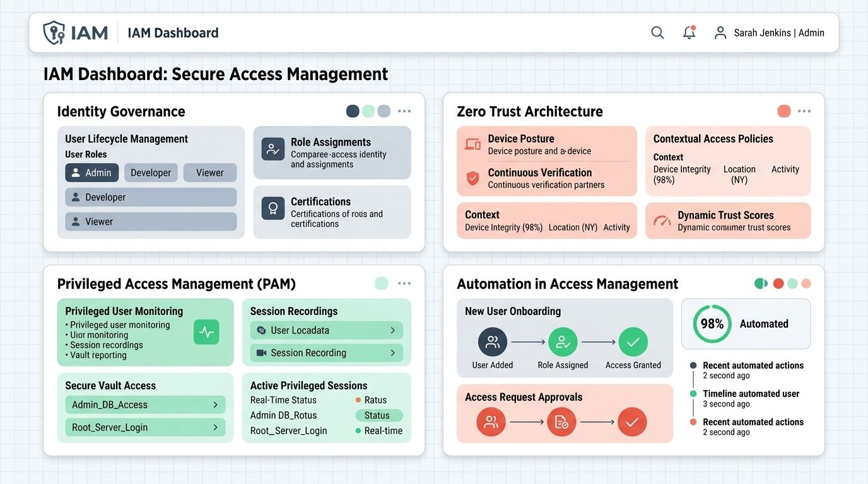Click light green dot in Identity Governance header
Viewport: 868px width, 484px height.
pyautogui.click(x=368, y=111)
